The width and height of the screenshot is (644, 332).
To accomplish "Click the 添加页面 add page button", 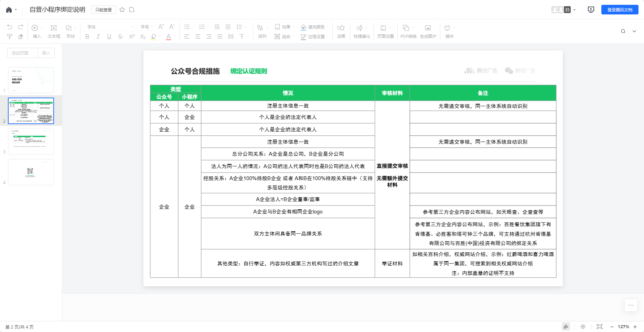I will point(23,53).
